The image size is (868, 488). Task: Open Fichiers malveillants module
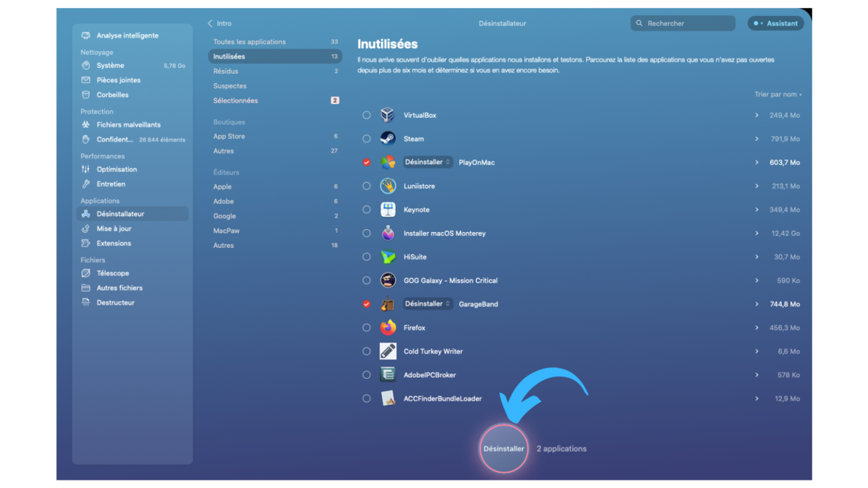tap(132, 124)
